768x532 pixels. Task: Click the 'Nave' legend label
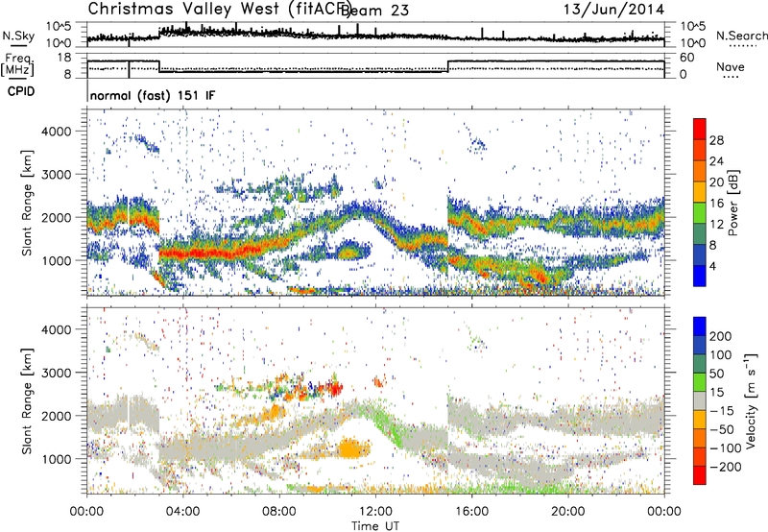(x=731, y=67)
